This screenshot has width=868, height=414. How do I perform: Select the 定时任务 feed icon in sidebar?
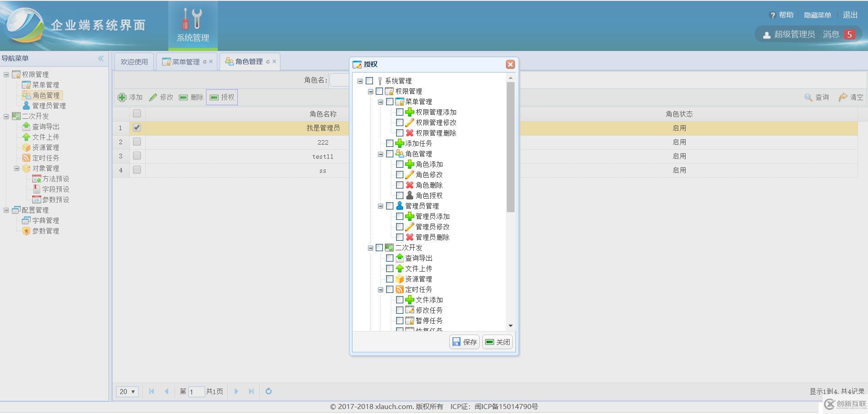click(x=27, y=157)
